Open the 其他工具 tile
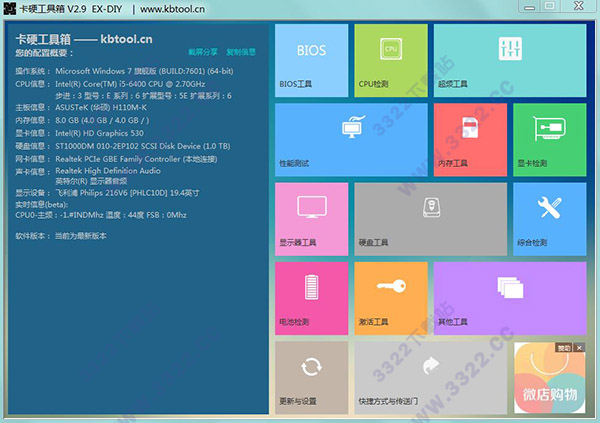Viewport: 600px width, 423px height. (x=510, y=298)
